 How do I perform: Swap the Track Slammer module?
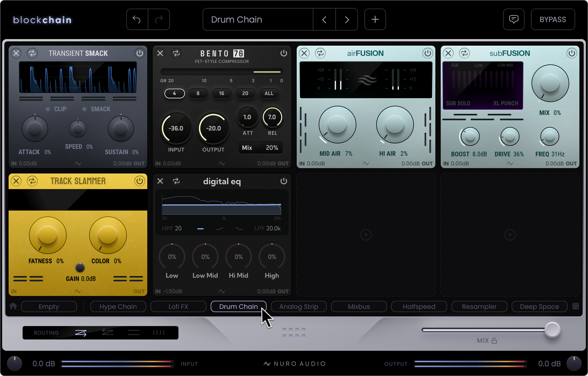32,181
